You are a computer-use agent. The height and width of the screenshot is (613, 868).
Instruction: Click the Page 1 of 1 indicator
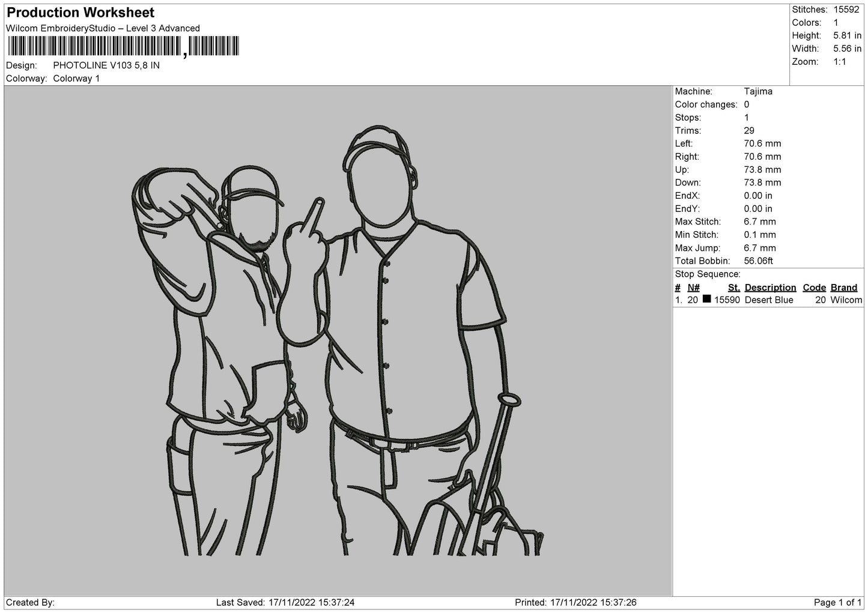point(838,602)
